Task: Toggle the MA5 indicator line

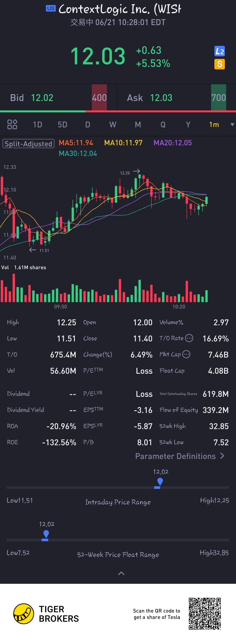Action: pyautogui.click(x=76, y=143)
